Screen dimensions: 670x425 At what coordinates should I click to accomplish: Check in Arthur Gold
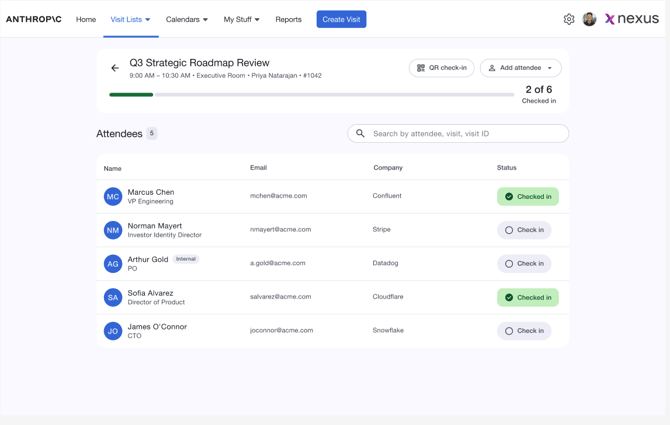click(x=524, y=264)
